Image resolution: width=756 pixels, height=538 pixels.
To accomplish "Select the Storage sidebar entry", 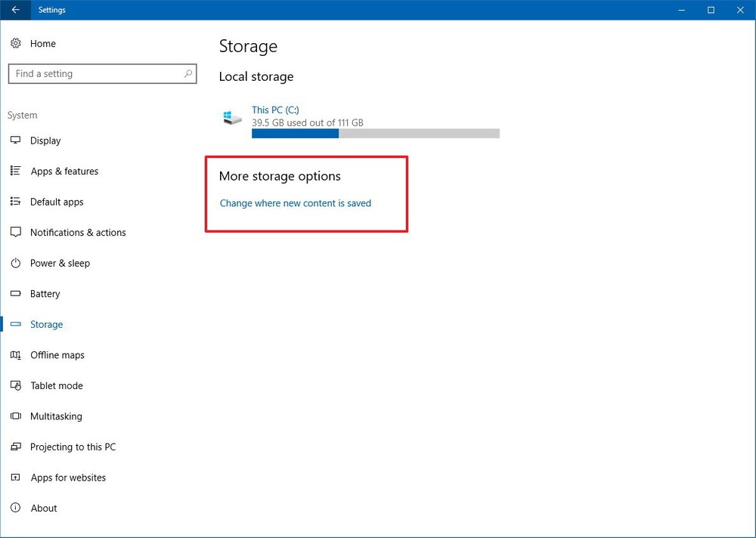I will pyautogui.click(x=46, y=324).
